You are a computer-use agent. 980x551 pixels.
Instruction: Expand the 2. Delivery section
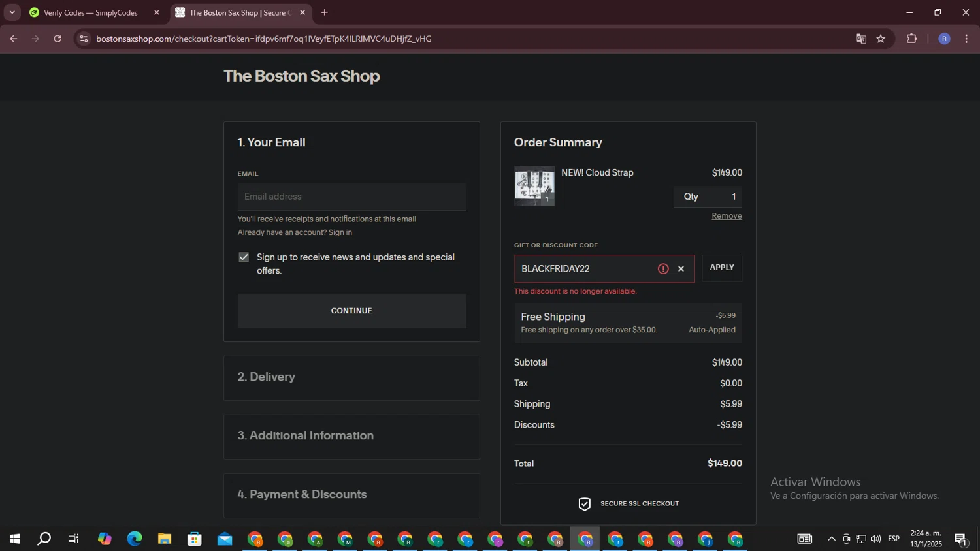tap(351, 377)
